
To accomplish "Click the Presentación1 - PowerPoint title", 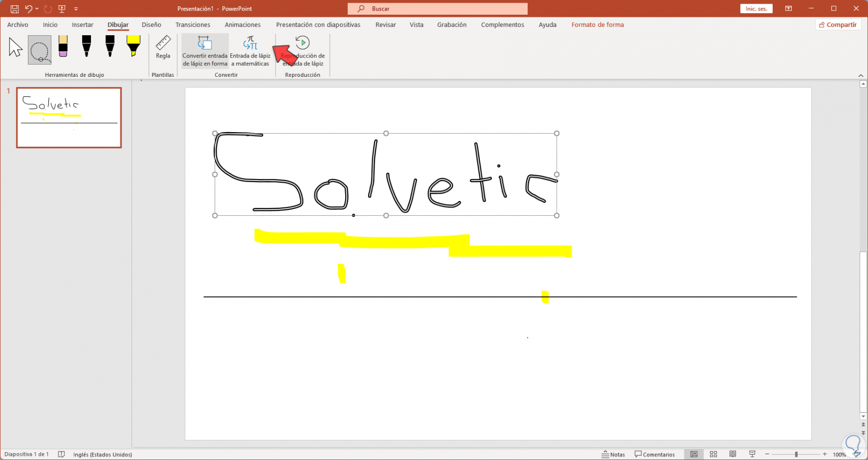I will (x=215, y=9).
